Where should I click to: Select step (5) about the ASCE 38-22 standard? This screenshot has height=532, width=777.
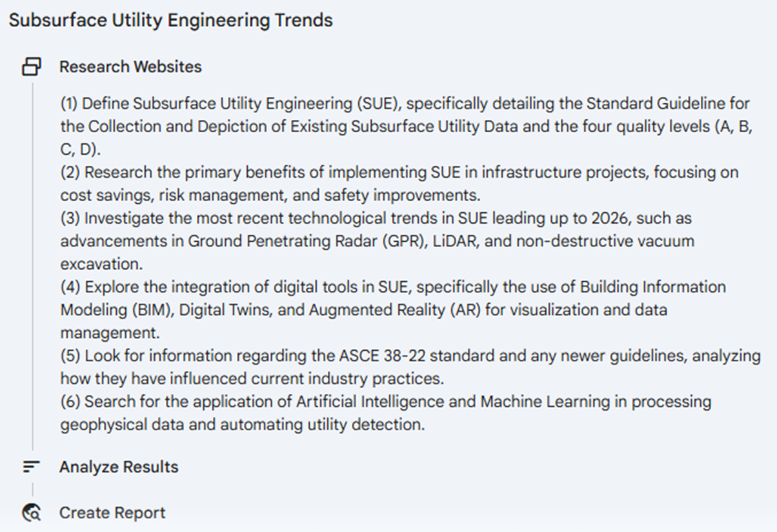(410, 356)
